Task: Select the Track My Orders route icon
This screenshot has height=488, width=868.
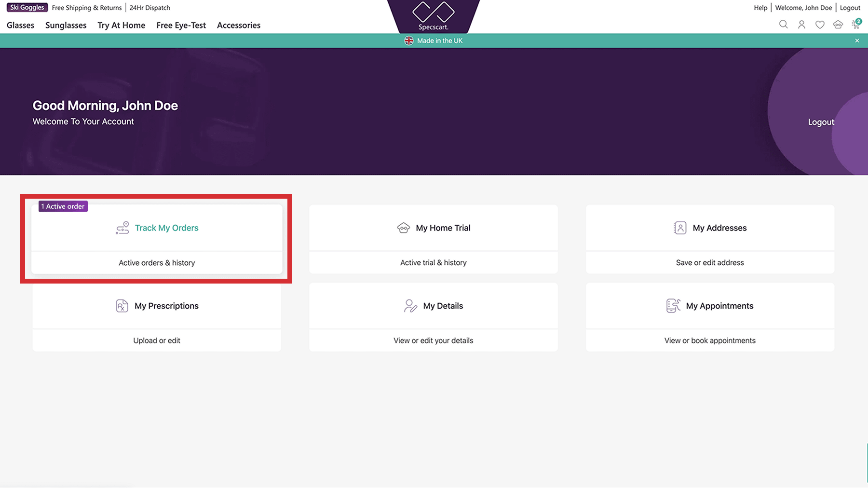Action: [x=123, y=228]
